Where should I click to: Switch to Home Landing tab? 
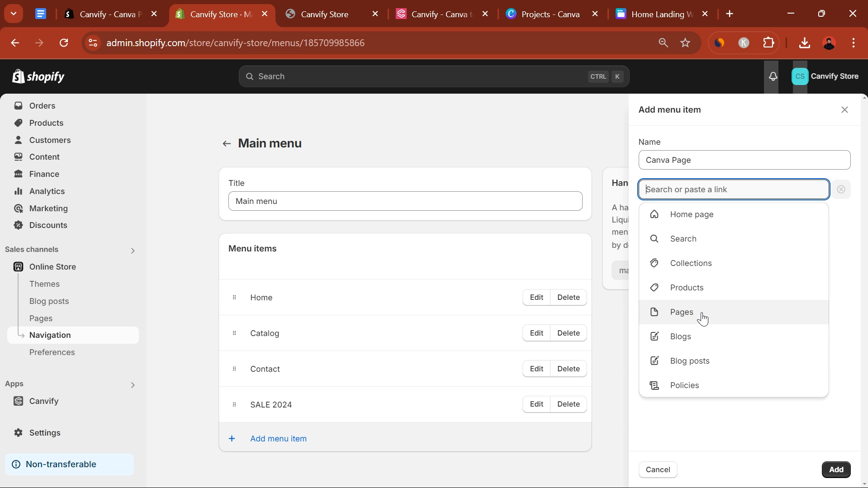point(662,14)
